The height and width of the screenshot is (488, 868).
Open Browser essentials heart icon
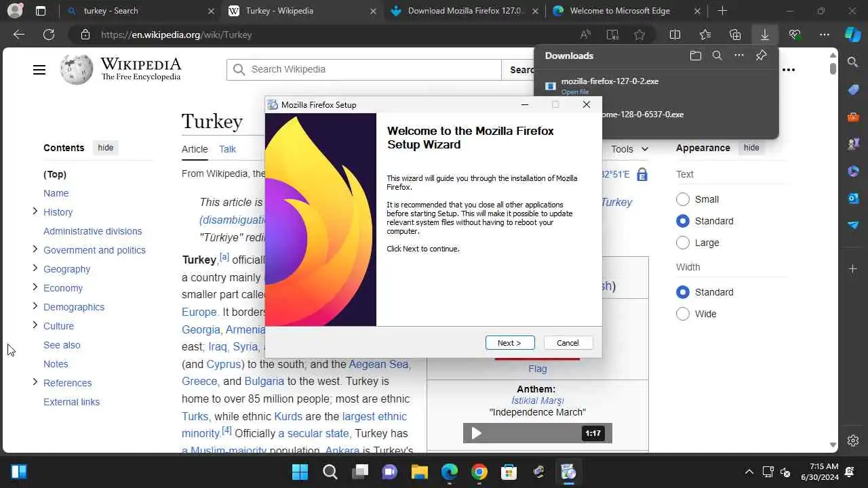point(795,35)
